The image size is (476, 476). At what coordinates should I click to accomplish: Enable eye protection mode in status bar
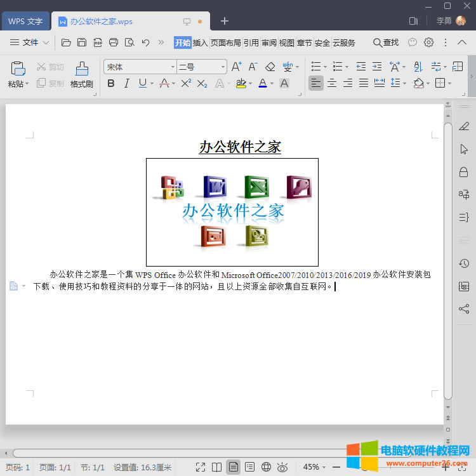coord(283,467)
